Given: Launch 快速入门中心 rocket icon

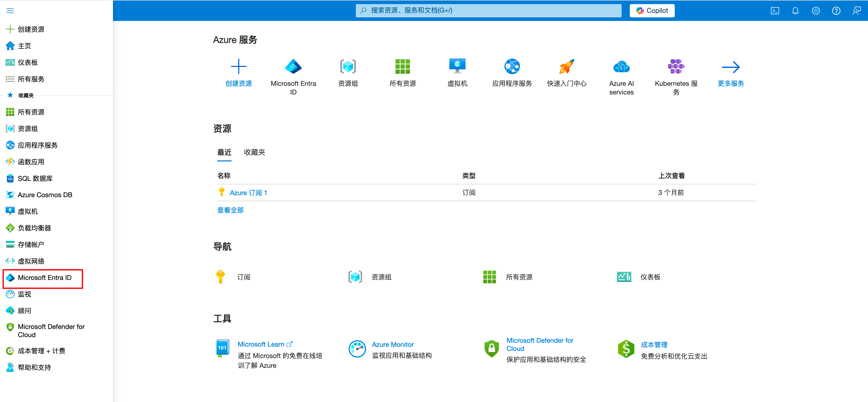Looking at the screenshot, I should point(566,67).
